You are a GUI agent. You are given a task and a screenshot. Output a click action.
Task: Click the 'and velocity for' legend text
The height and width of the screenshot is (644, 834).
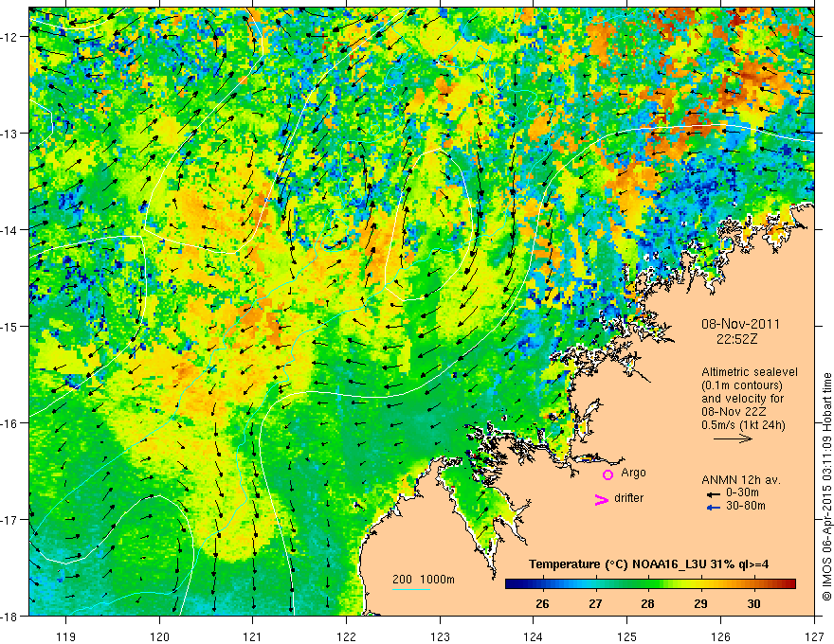[742, 399]
